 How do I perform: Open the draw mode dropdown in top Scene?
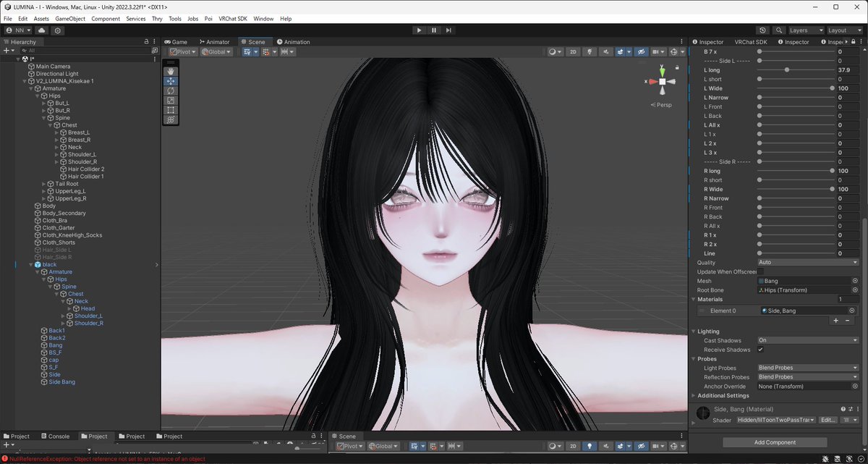556,52
